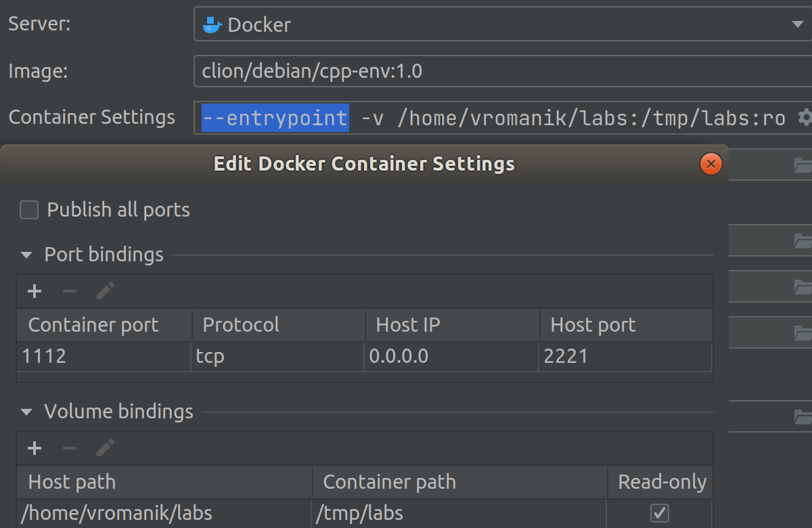
Task: Select the 0.0.0.0 host IP cell
Action: point(451,356)
